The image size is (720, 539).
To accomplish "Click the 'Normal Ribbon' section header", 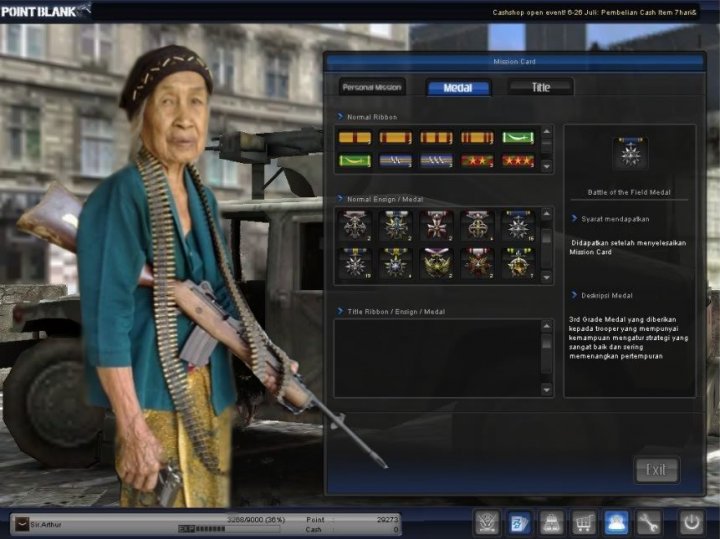I will pyautogui.click(x=372, y=117).
